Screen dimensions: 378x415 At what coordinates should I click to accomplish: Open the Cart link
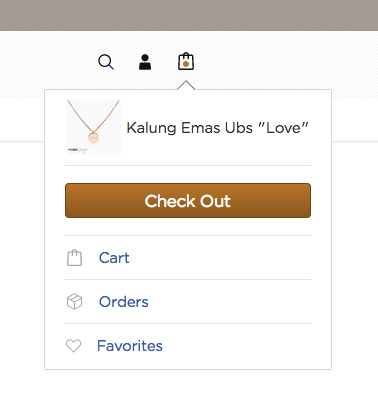(x=114, y=258)
